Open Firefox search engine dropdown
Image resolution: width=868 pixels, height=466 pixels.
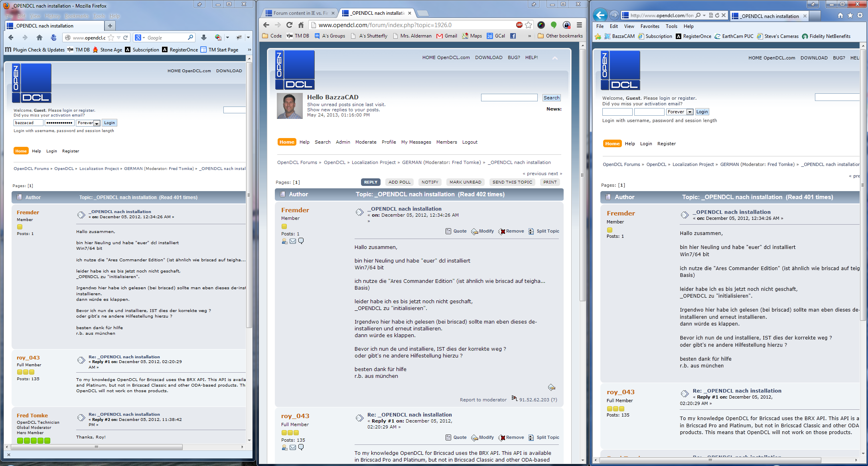tap(144, 38)
